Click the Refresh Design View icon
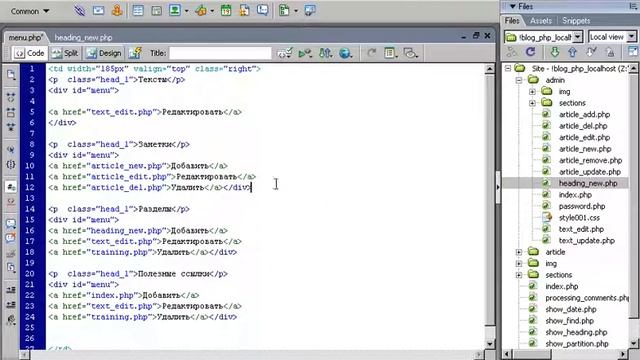 [371, 53]
